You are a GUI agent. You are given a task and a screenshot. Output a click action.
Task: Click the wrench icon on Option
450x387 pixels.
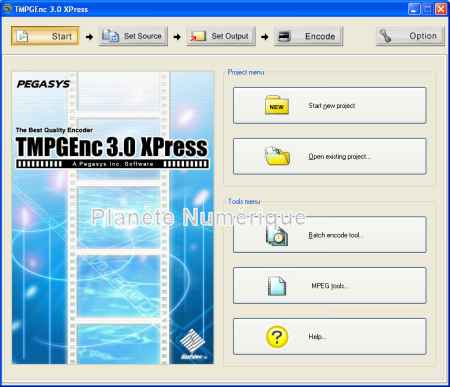tap(385, 36)
